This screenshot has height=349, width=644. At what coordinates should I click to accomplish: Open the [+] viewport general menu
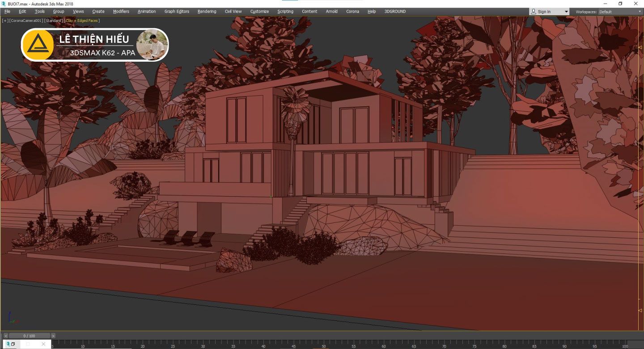tap(5, 21)
